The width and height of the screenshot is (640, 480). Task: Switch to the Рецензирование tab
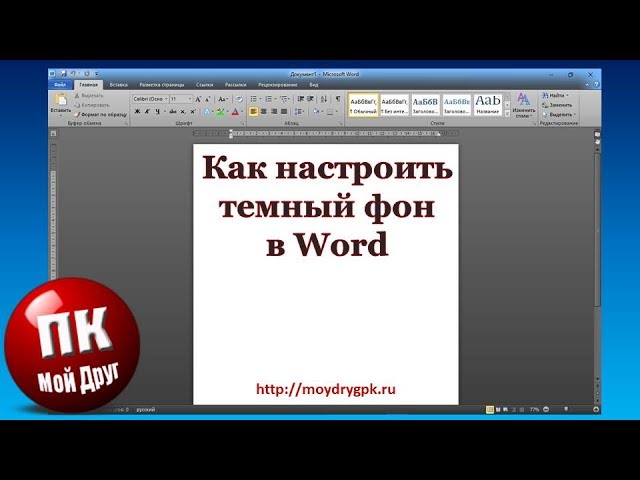[278, 85]
